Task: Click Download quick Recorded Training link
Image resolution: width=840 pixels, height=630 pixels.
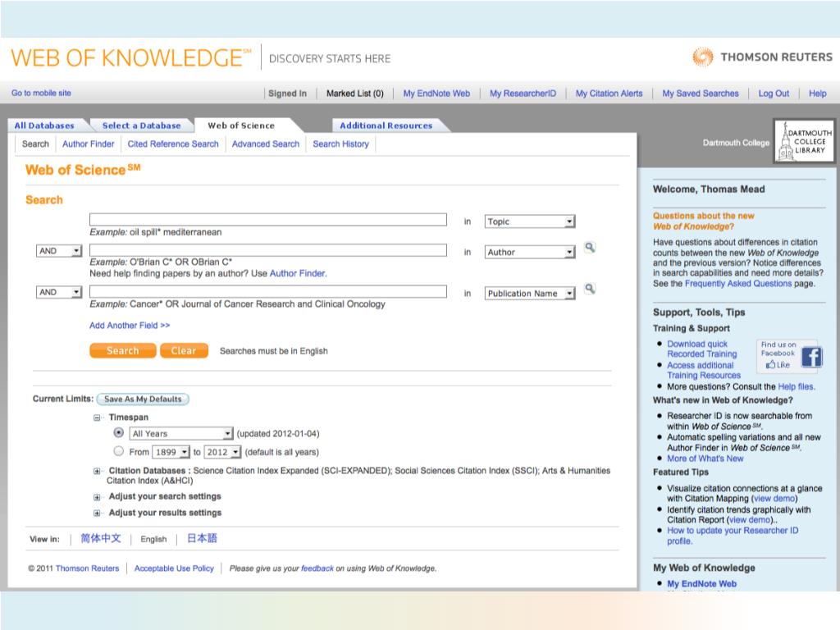Action: click(702, 349)
